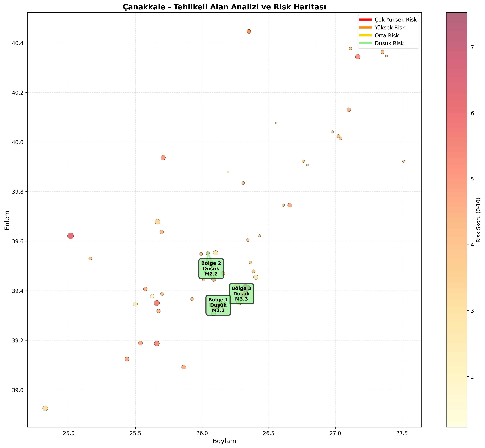Click the "Orta Risk" legend label
The width and height of the screenshot is (485, 448).
(x=387, y=35)
